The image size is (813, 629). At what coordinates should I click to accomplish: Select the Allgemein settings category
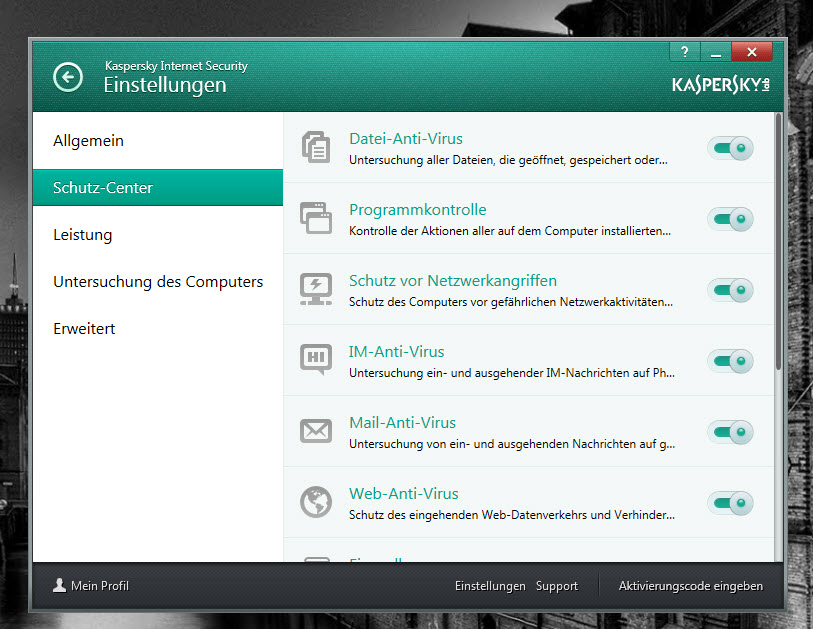(x=158, y=141)
